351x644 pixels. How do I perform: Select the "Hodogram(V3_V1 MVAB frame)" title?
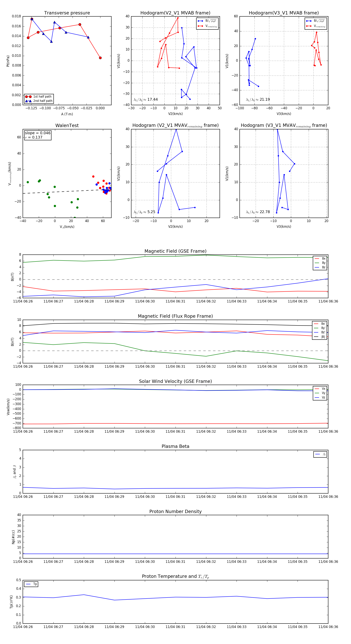tap(284, 13)
